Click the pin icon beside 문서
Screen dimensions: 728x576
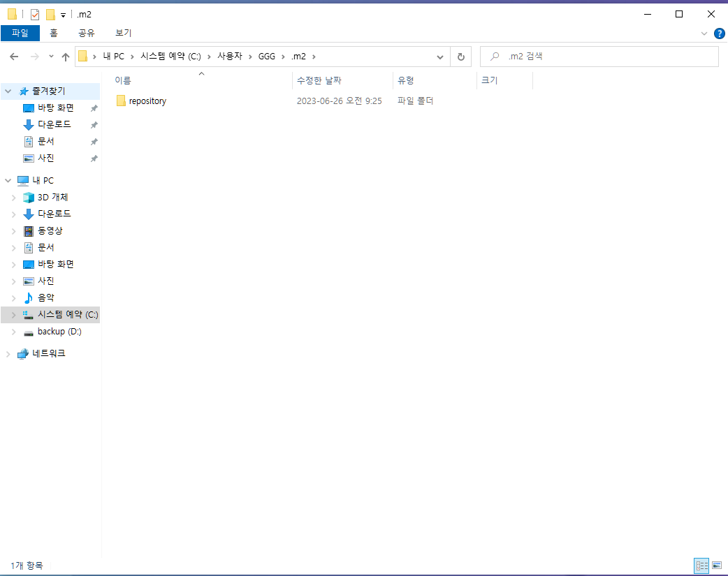point(94,142)
